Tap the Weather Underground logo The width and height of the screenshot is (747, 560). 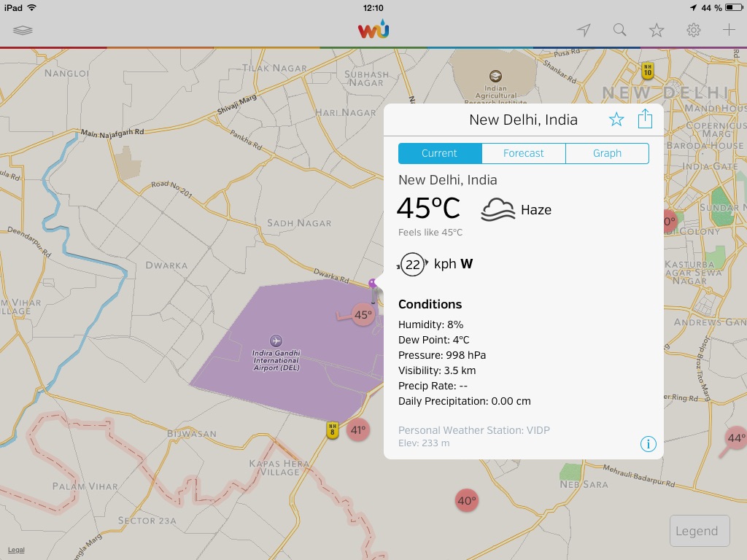(373, 30)
